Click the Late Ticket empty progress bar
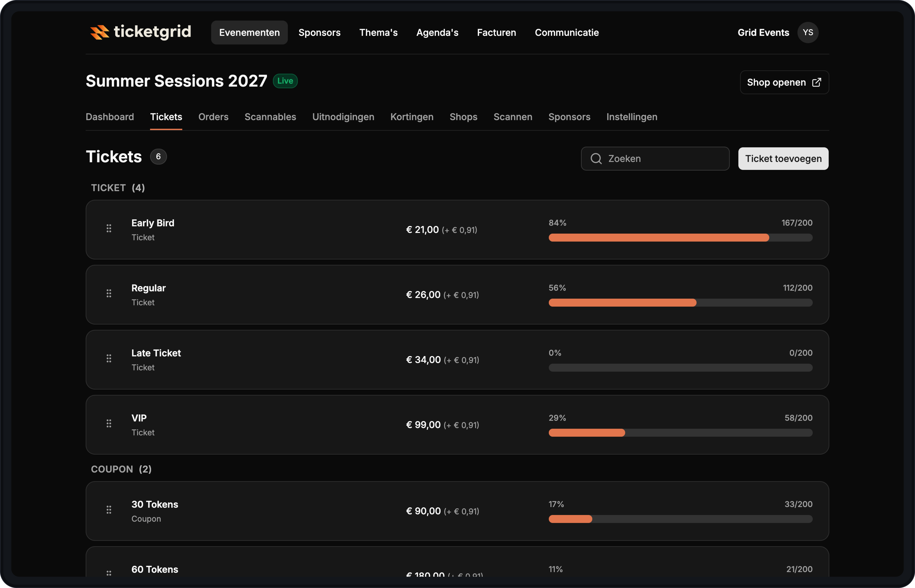Viewport: 915px width, 588px height. [x=680, y=368]
